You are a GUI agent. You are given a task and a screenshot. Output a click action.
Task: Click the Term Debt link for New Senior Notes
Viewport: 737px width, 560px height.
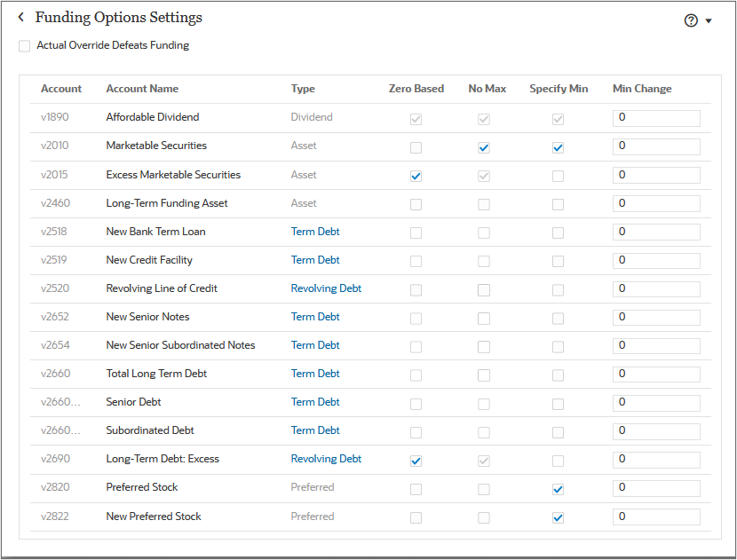tap(315, 317)
